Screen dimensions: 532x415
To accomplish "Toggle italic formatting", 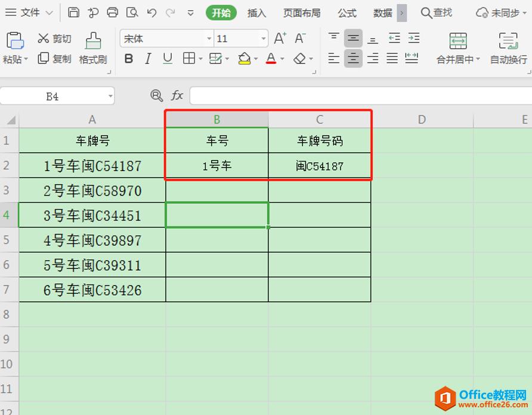I will coord(148,58).
